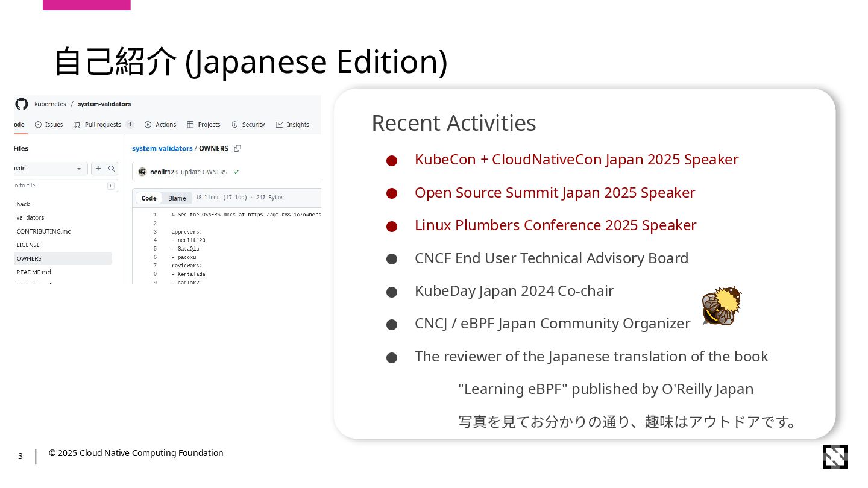This screenshot has height=488, width=868.
Task: Select LICENSE in the file tree
Action: click(28, 245)
